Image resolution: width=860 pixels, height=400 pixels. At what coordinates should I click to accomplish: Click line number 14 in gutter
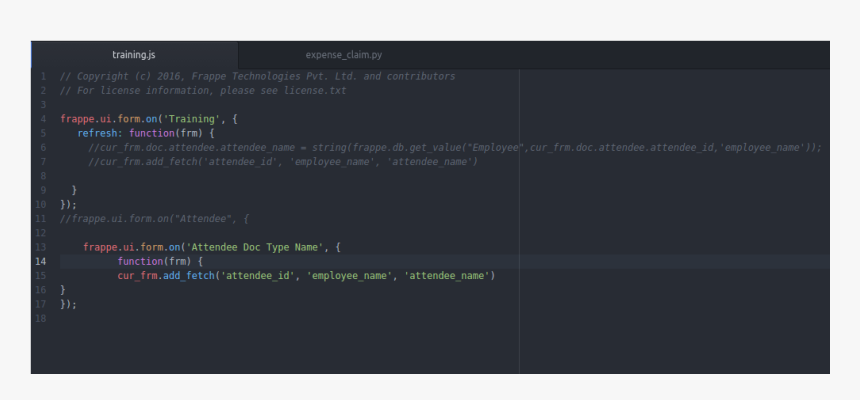point(41,262)
